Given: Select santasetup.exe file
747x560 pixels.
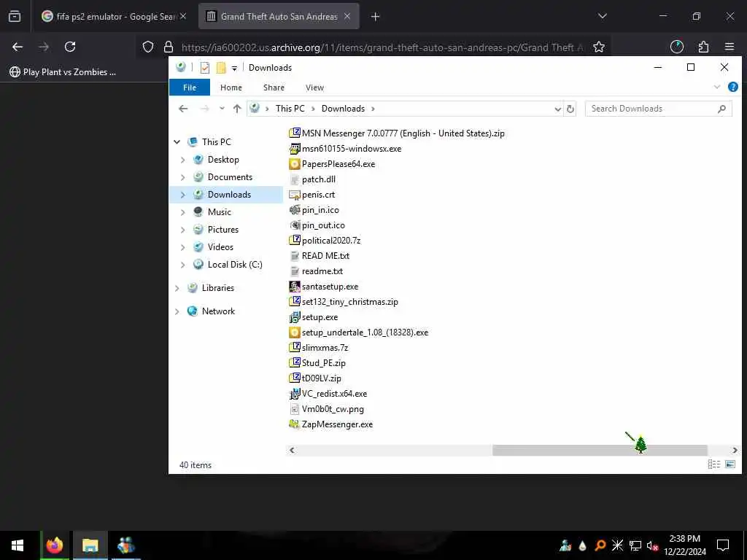Looking at the screenshot, I should coord(324,287).
